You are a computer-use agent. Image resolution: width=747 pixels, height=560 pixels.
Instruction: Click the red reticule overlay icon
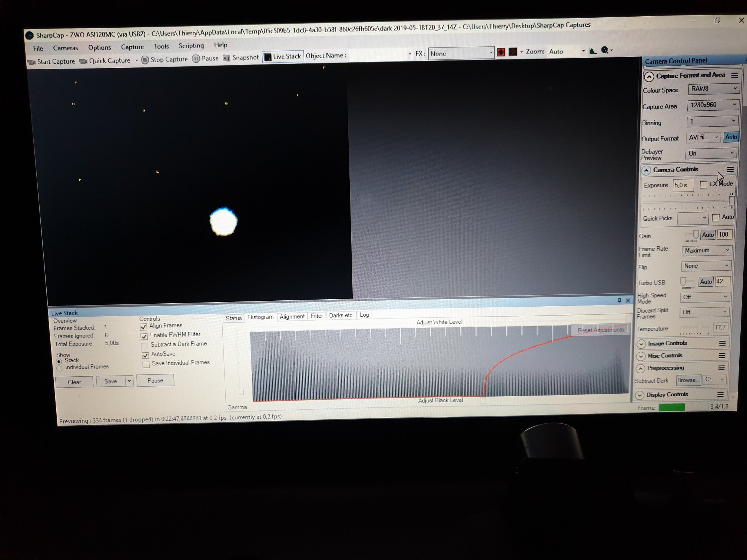(x=501, y=52)
